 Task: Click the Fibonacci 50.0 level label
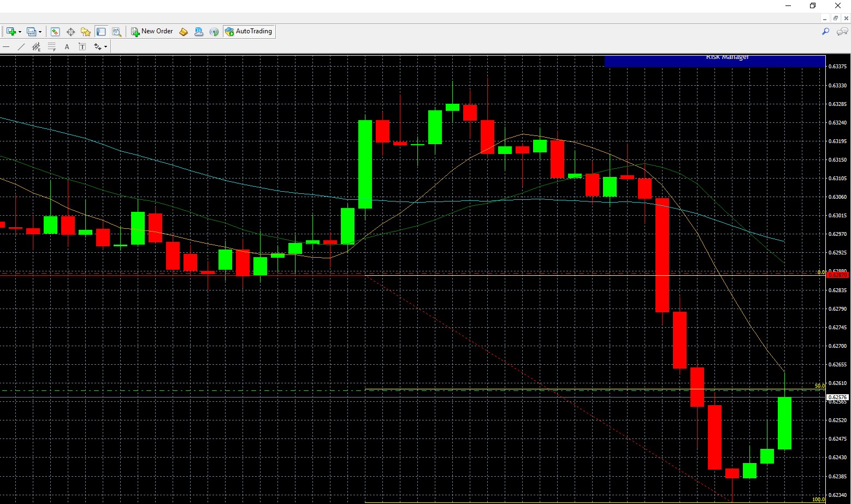point(819,386)
